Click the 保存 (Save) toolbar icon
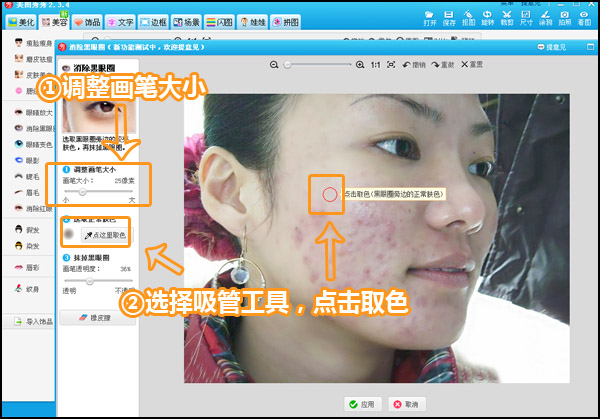Image resolution: width=600 pixels, height=419 pixels. tap(449, 18)
